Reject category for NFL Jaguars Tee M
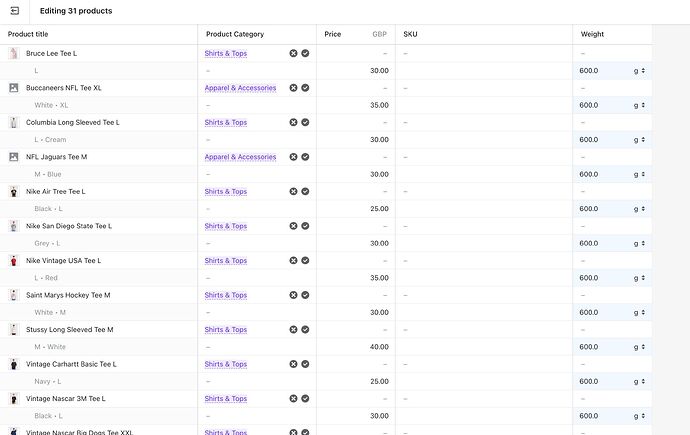Image resolution: width=690 pixels, height=435 pixels. click(x=294, y=157)
